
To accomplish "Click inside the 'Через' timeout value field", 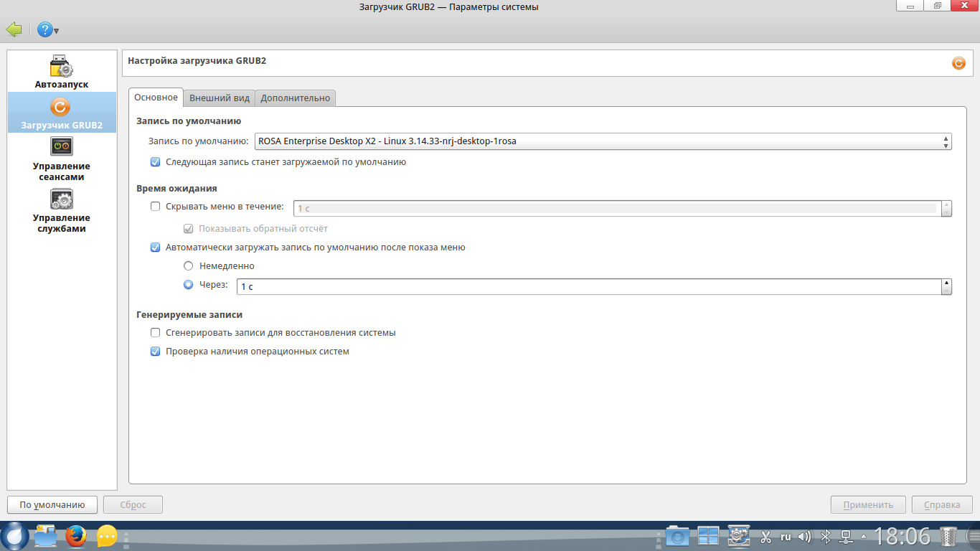I will pyautogui.click(x=589, y=286).
